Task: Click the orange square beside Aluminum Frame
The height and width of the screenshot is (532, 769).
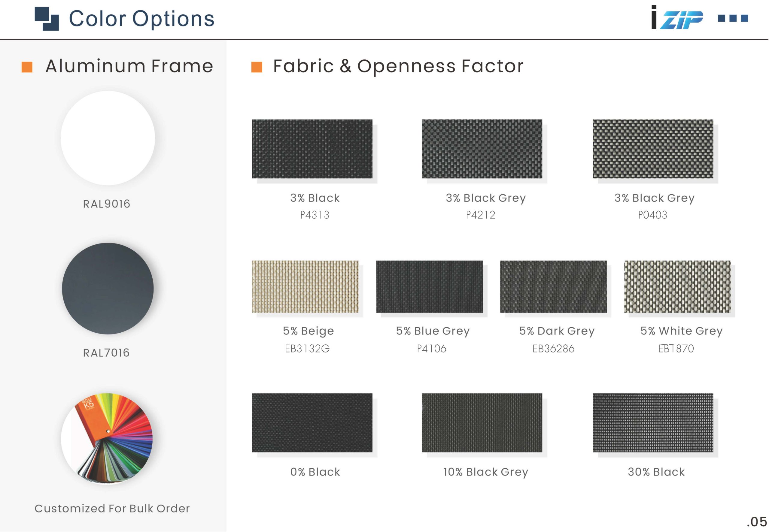Action: 27,67
